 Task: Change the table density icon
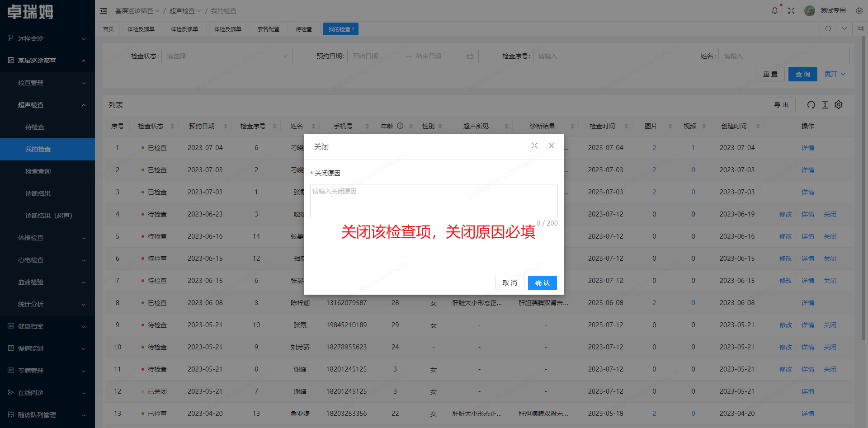825,105
